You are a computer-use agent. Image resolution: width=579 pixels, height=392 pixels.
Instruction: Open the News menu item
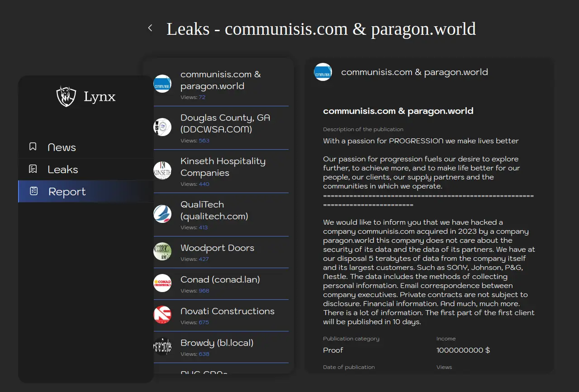coord(62,147)
